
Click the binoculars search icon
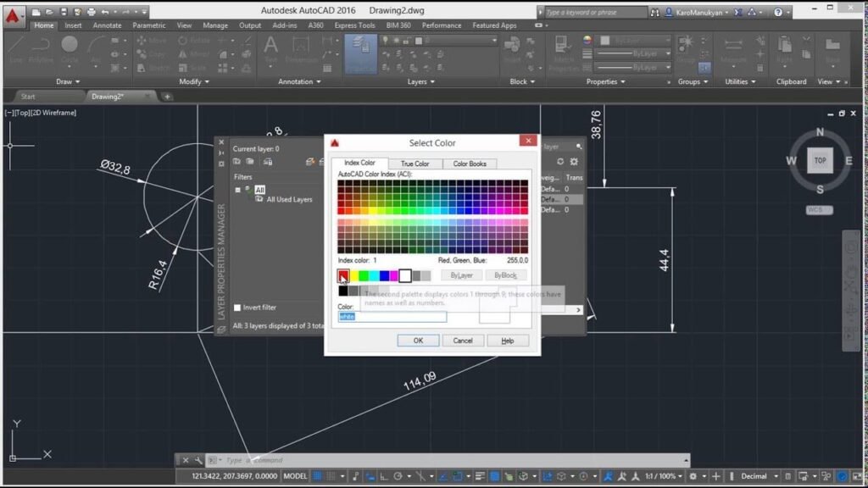655,12
